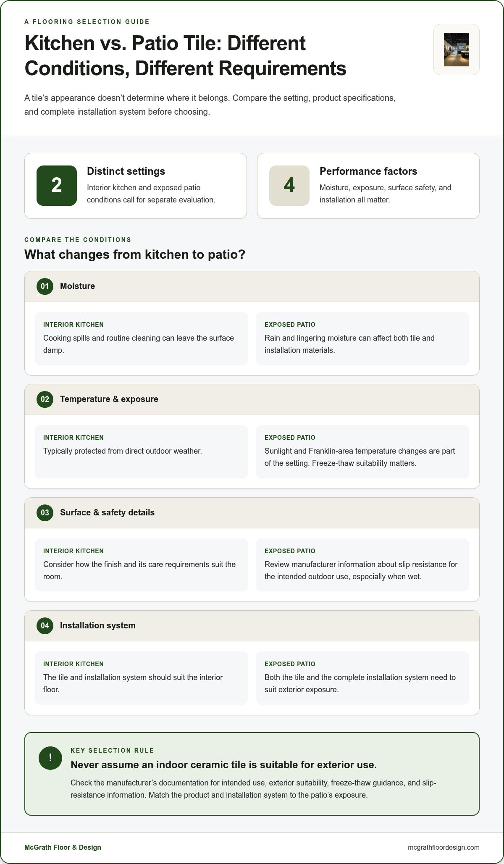Click the green number 2 badge
This screenshot has height=864, width=504.
(x=57, y=186)
